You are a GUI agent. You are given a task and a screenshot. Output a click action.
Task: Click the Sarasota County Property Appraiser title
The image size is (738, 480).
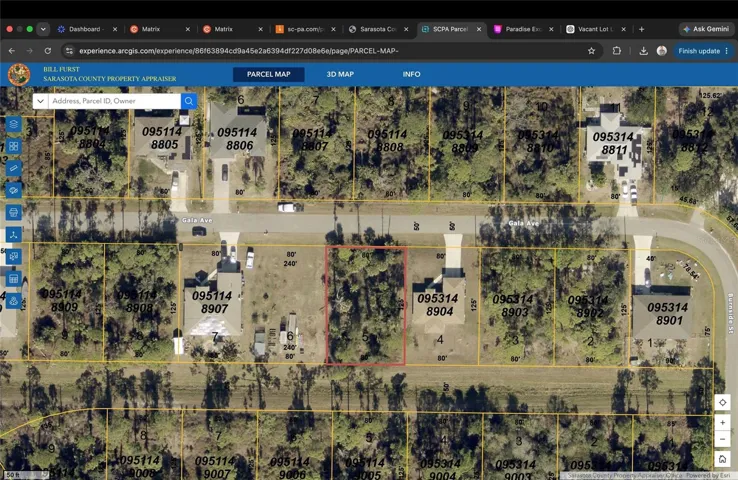110,79
